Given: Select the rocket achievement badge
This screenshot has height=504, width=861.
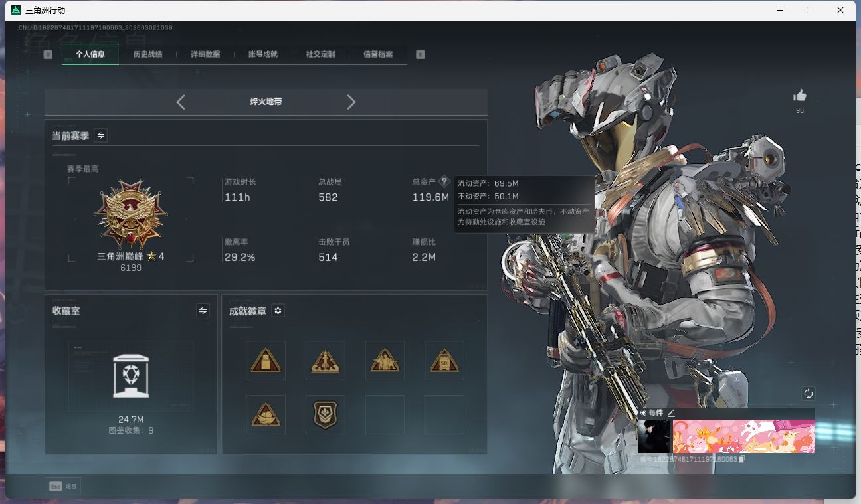Looking at the screenshot, I should click(325, 361).
